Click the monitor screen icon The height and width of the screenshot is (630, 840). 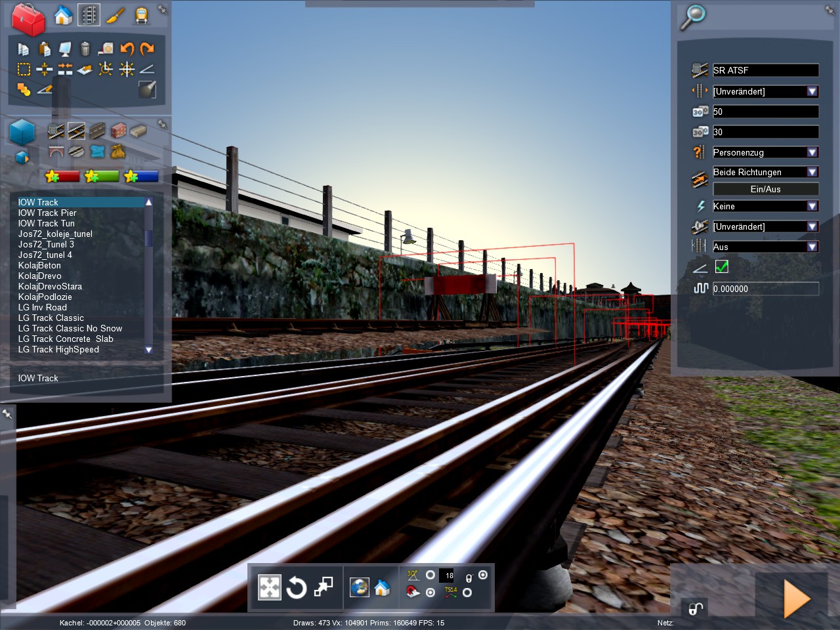(65, 49)
